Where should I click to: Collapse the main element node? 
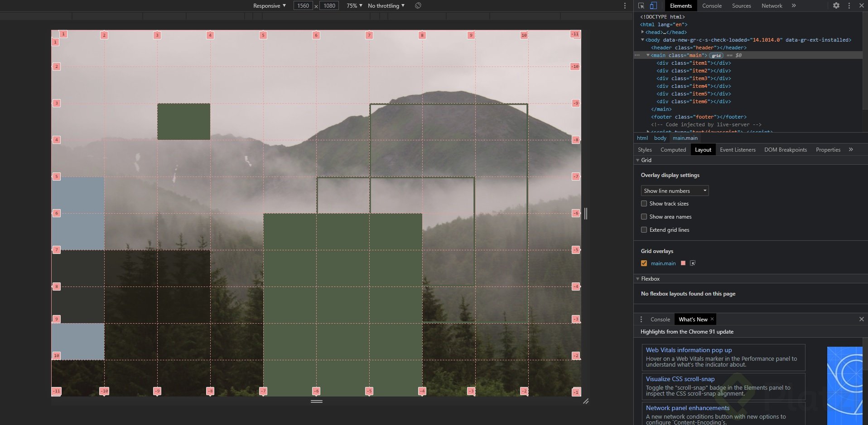[648, 55]
